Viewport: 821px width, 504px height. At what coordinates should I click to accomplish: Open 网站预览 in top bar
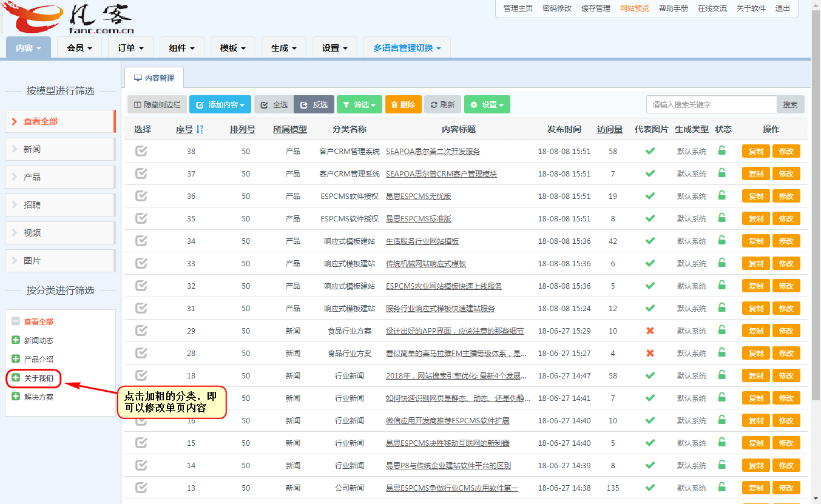click(x=635, y=8)
